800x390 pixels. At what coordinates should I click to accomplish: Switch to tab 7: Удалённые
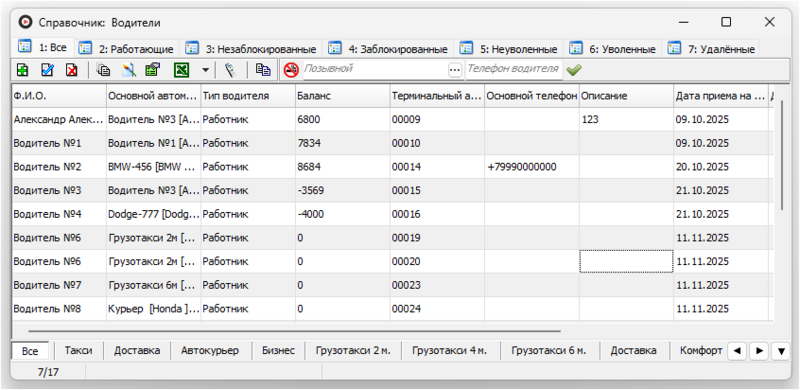(711, 49)
